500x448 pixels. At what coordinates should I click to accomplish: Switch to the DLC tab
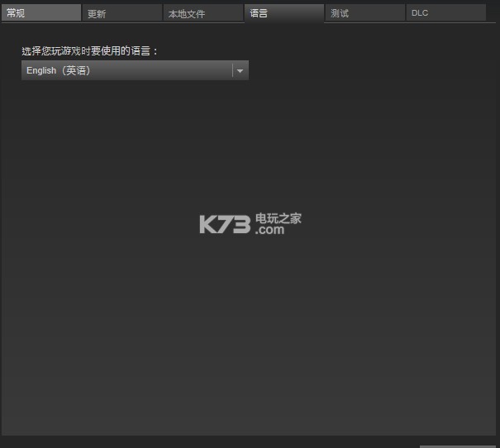coord(445,13)
